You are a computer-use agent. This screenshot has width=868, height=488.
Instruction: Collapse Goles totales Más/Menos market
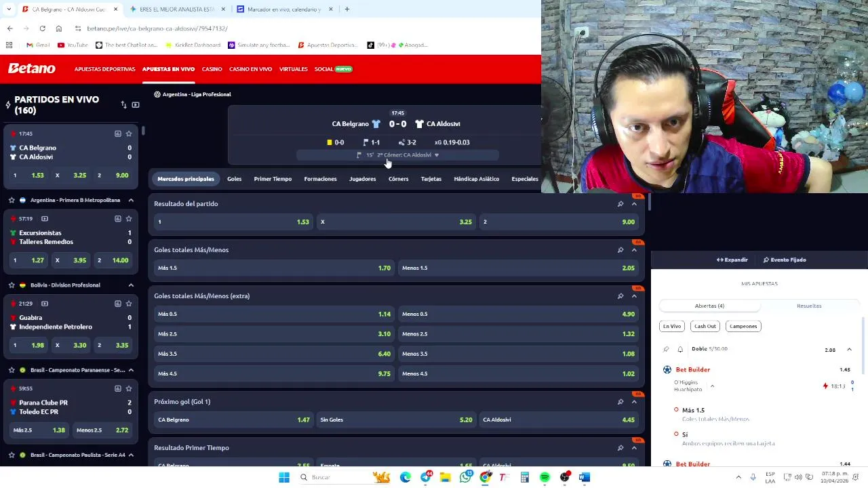click(635, 250)
